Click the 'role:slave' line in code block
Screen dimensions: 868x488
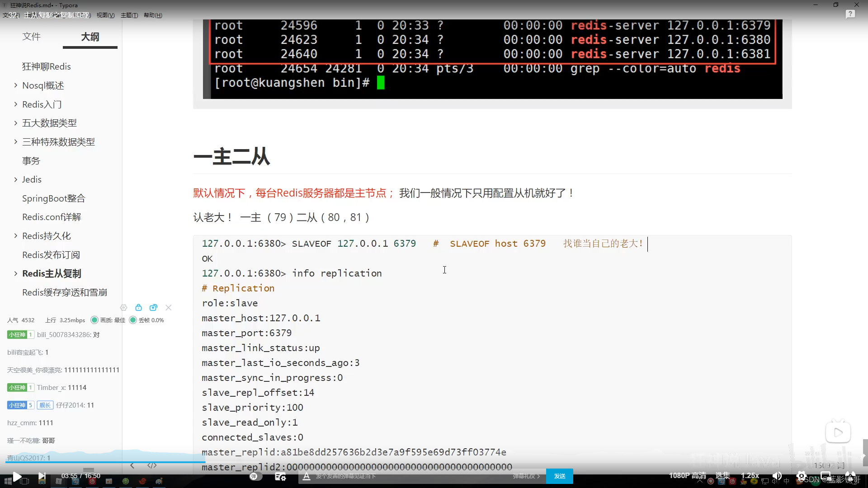click(x=230, y=303)
